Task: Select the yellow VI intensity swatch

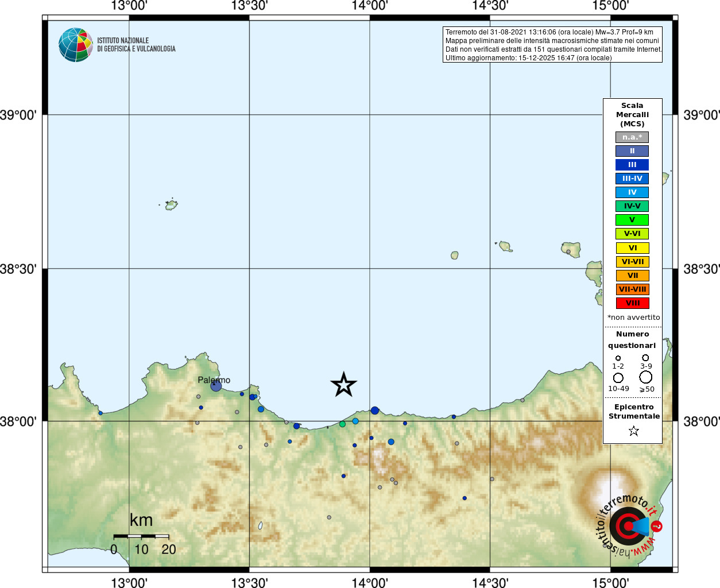Action: click(x=632, y=248)
